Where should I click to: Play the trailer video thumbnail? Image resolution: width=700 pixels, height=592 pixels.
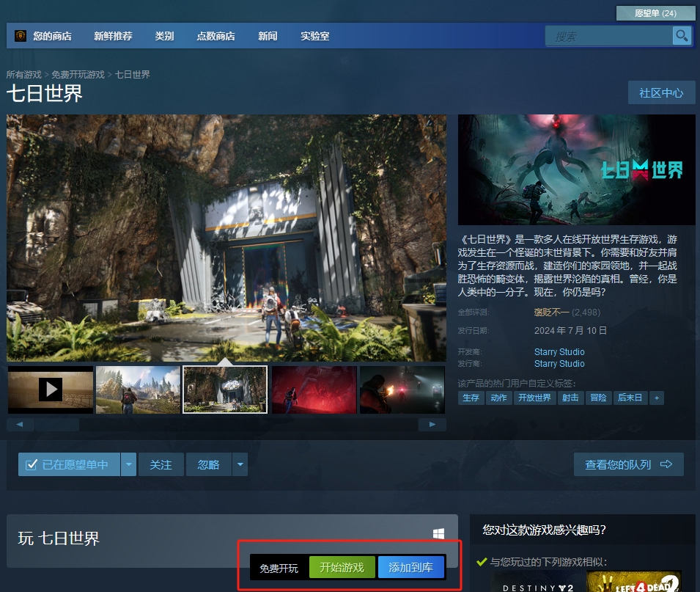pyautogui.click(x=51, y=390)
